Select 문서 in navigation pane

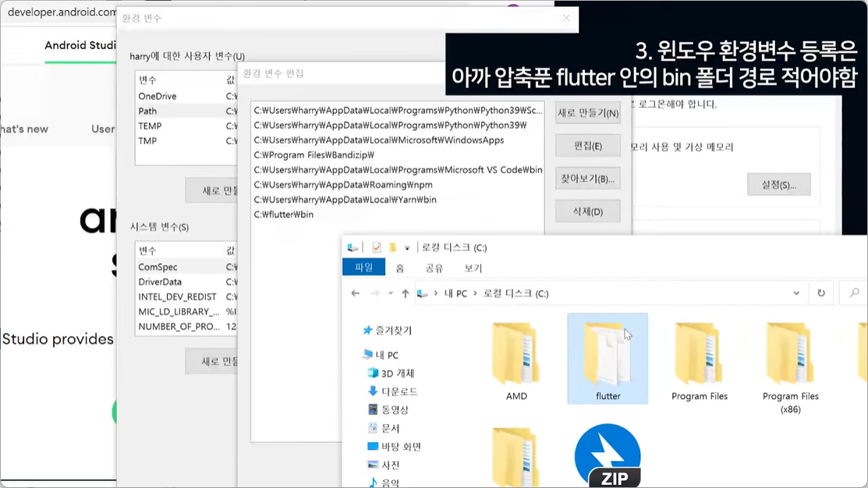coord(384,428)
